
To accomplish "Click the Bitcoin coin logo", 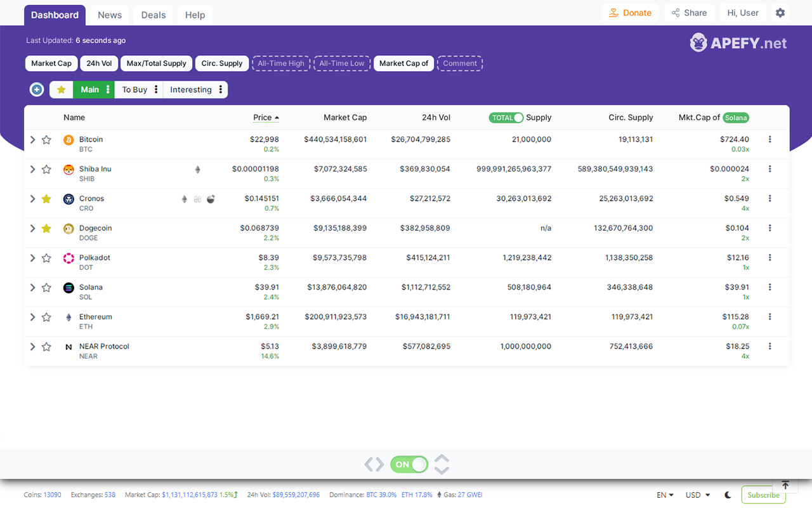I will pyautogui.click(x=69, y=140).
